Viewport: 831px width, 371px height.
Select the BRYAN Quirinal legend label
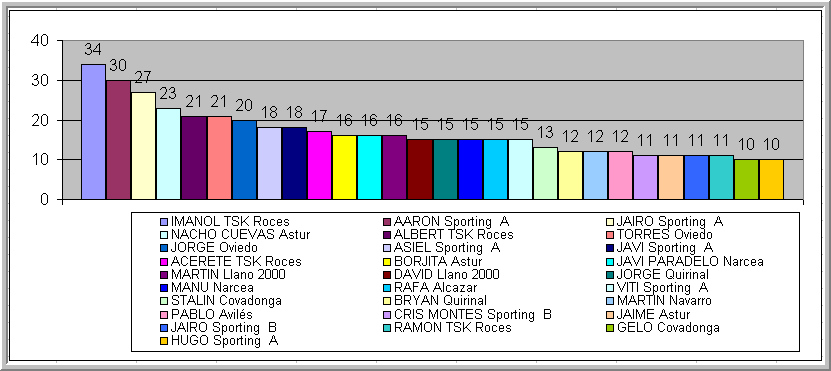point(440,301)
